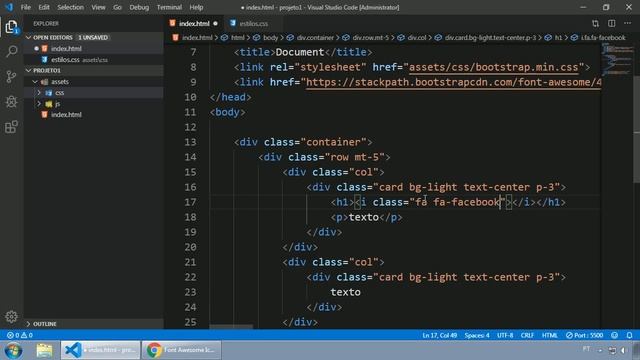The height and width of the screenshot is (360, 640).
Task: Open the Manage gear menu
Action: click(x=11, y=316)
